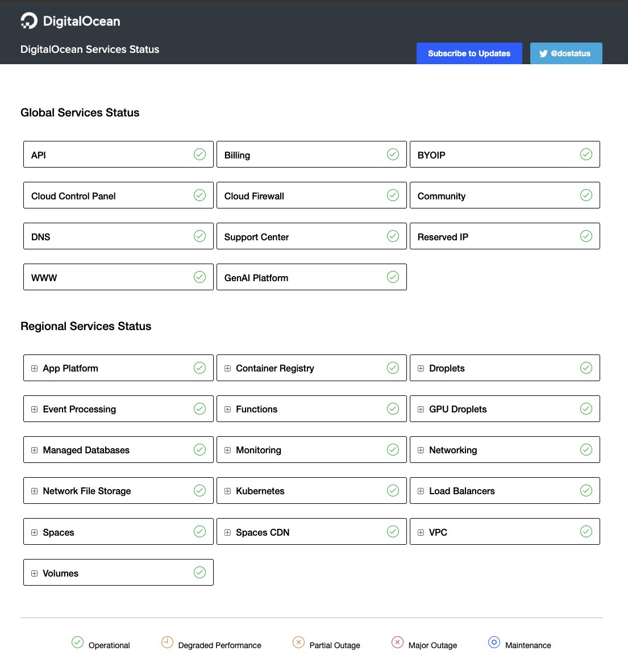This screenshot has width=628, height=672.
Task: Click Subscribe to Updates button
Action: (x=469, y=53)
